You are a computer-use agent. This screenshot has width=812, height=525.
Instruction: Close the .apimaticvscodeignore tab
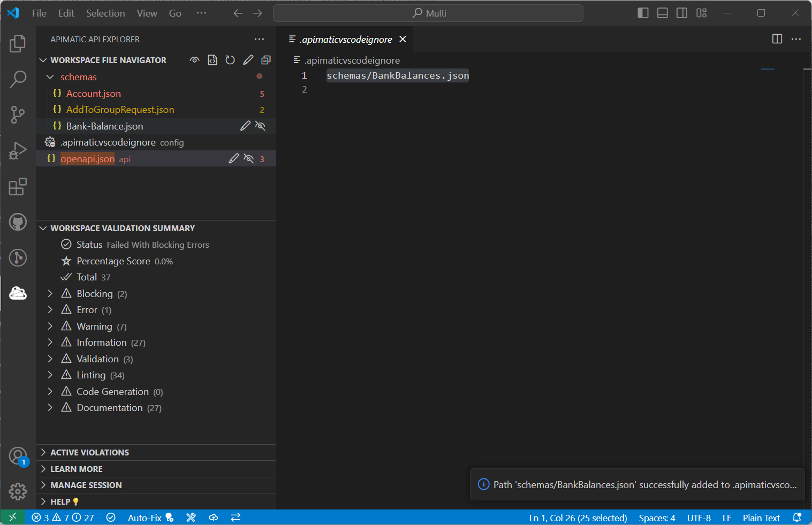tap(403, 39)
